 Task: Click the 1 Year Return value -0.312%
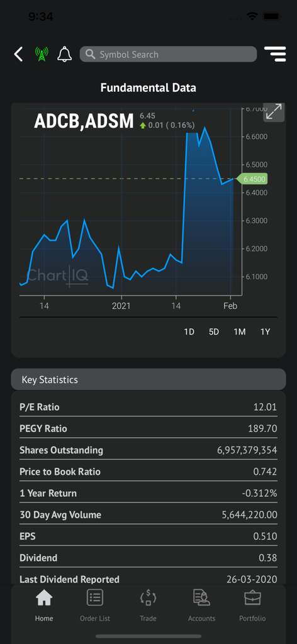pyautogui.click(x=260, y=493)
